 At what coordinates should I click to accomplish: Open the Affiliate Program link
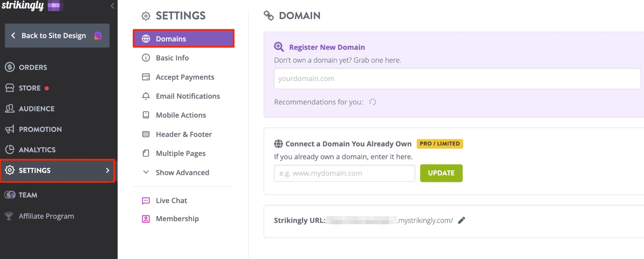click(x=46, y=216)
